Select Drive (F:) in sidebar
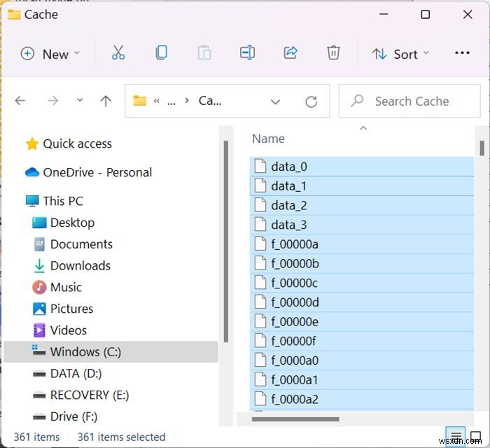 (x=73, y=416)
